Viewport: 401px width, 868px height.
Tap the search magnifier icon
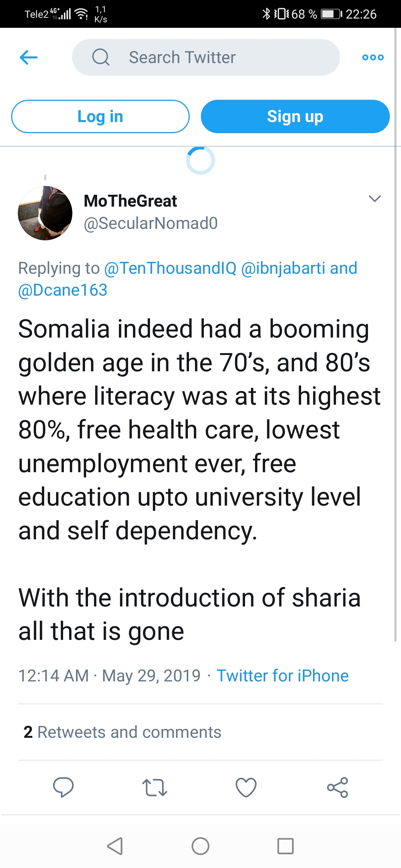click(101, 57)
